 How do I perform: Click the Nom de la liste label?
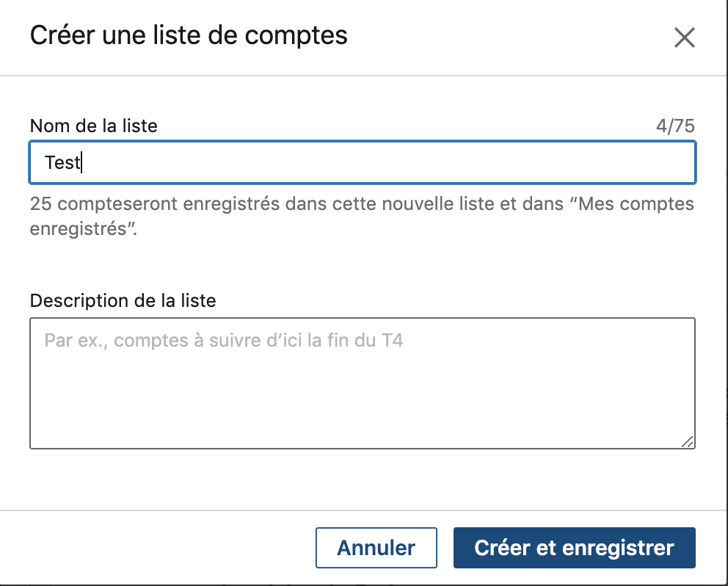[x=94, y=126]
